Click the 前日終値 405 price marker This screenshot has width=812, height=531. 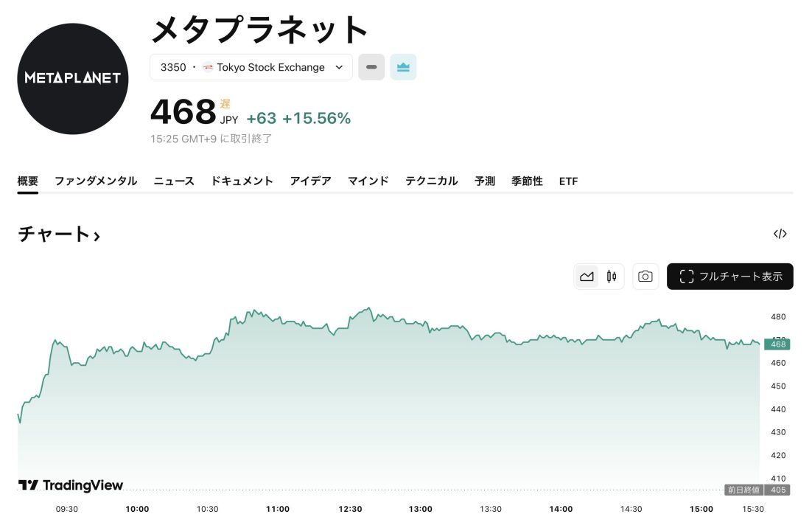click(x=757, y=490)
